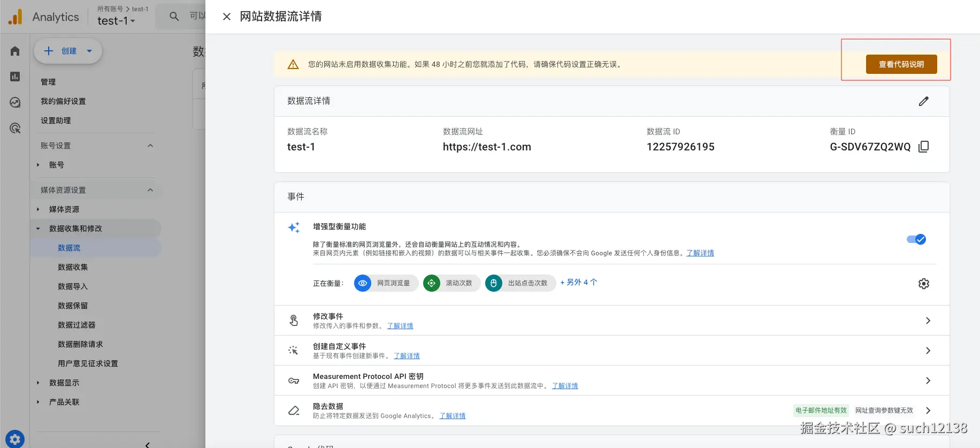Collapse the 数据收集和修改 tree item
The width and height of the screenshot is (980, 448).
click(x=38, y=229)
